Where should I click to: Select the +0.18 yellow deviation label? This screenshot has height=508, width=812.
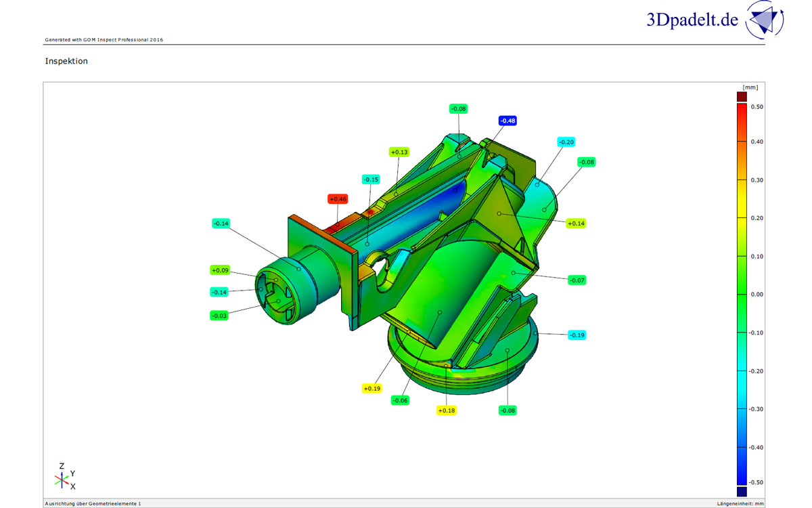coord(446,410)
